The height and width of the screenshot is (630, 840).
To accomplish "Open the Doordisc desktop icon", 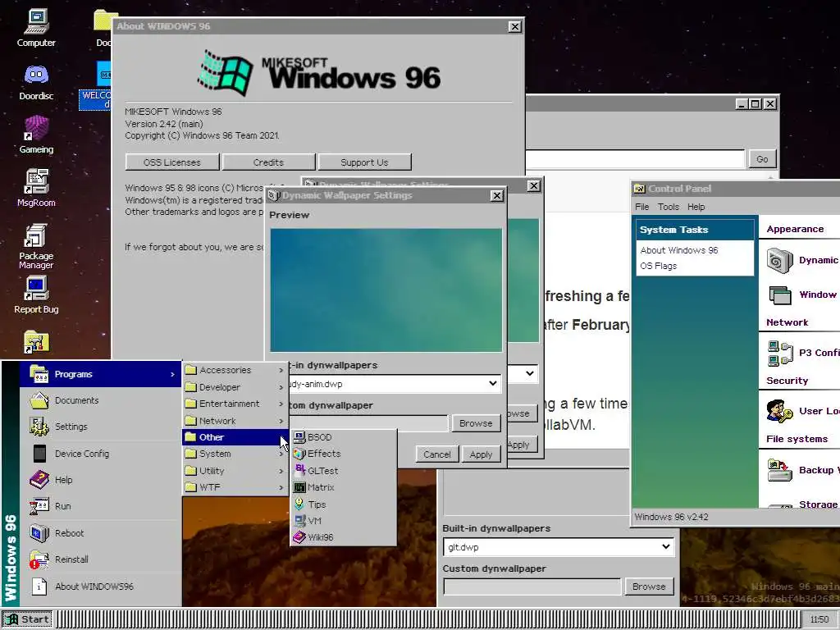I will (x=36, y=81).
